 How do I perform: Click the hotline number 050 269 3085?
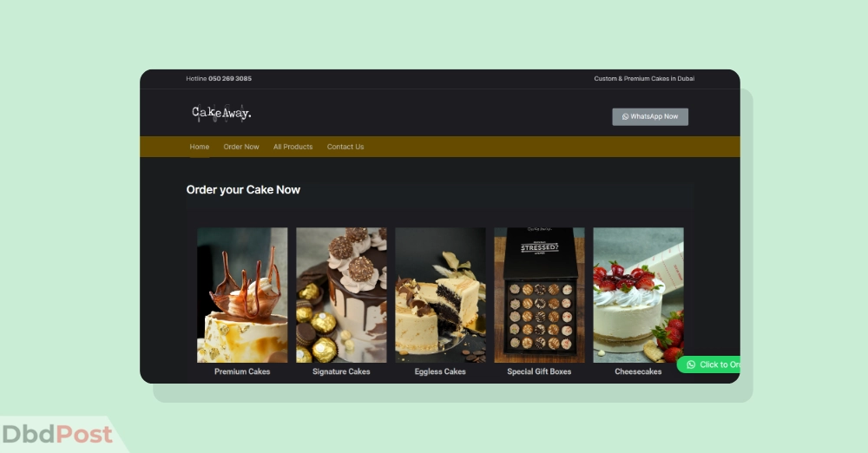coord(230,79)
